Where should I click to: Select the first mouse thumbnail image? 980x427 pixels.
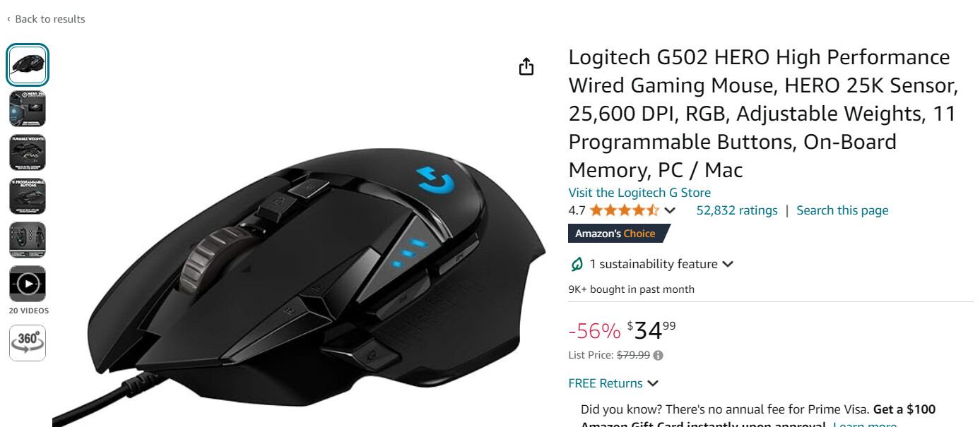tap(28, 65)
